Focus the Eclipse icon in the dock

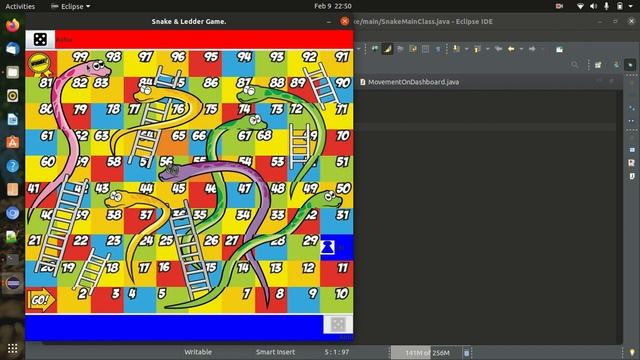[13, 283]
